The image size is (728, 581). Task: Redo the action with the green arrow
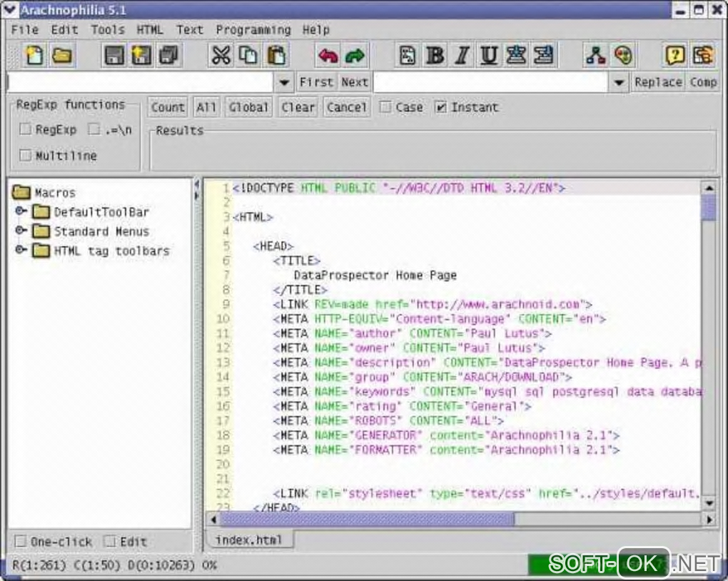(x=355, y=56)
